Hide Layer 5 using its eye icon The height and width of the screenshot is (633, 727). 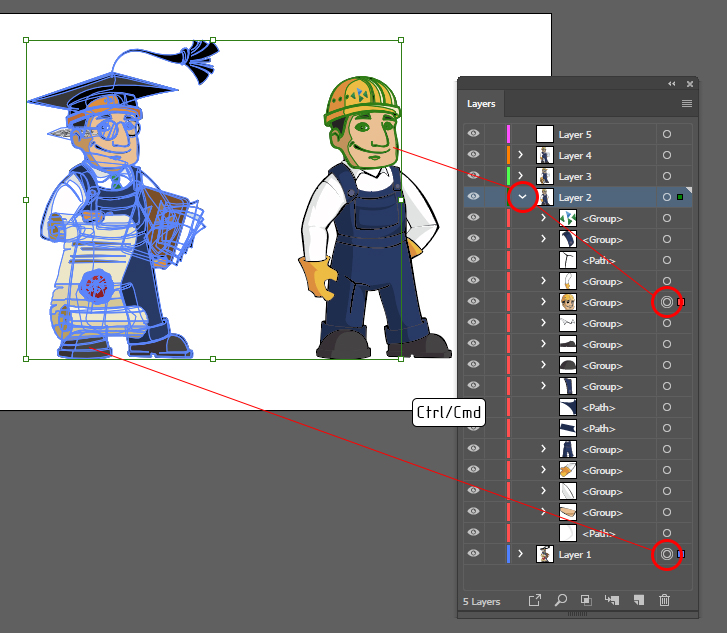click(473, 134)
